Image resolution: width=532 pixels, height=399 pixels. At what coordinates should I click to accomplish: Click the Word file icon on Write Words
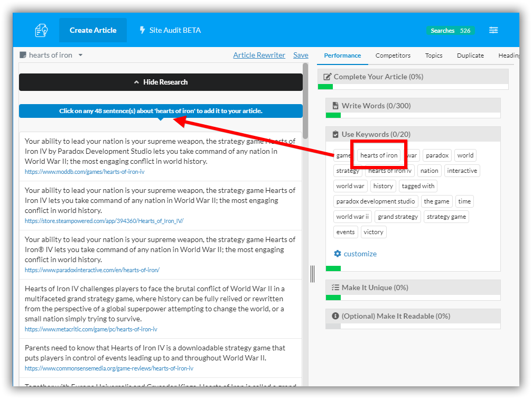[x=335, y=106]
